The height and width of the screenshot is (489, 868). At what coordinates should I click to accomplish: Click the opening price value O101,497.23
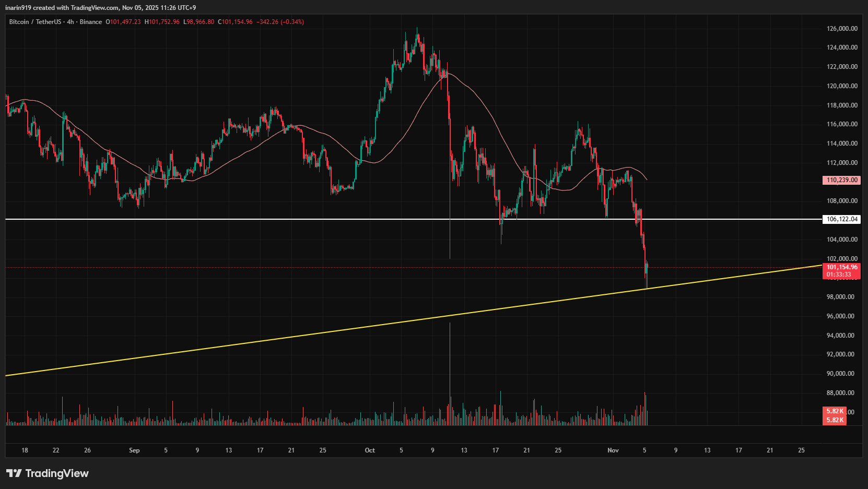click(x=123, y=22)
